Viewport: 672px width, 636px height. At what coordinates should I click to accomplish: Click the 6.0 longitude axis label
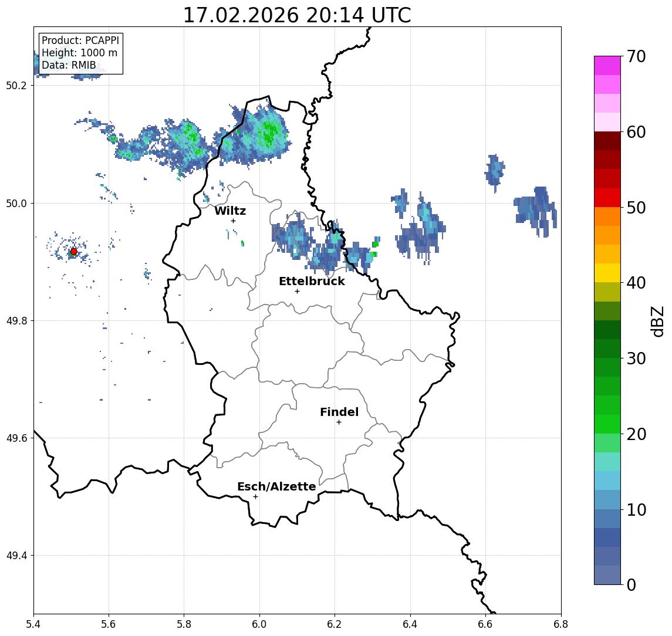[260, 624]
